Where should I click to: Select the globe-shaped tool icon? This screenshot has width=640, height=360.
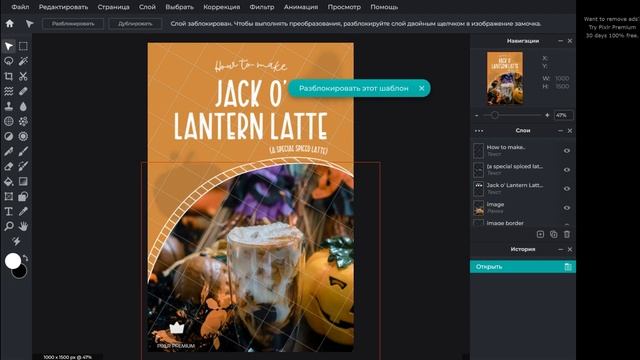[9, 121]
